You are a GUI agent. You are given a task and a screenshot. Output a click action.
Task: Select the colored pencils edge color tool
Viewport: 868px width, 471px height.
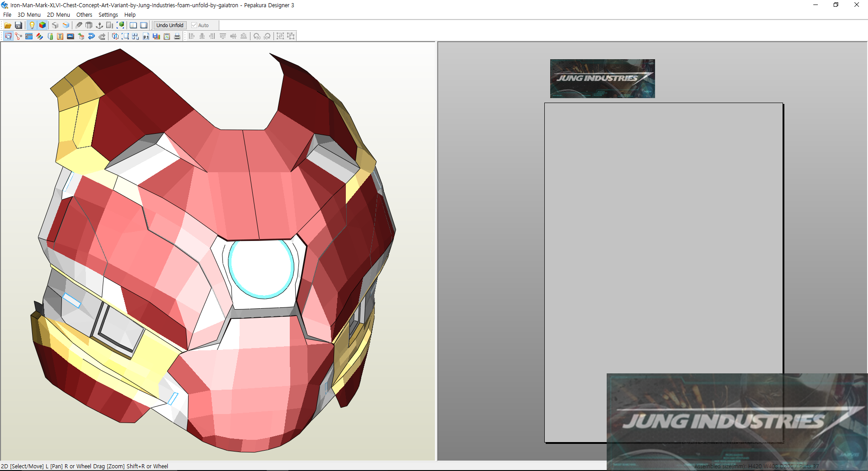[x=39, y=36]
